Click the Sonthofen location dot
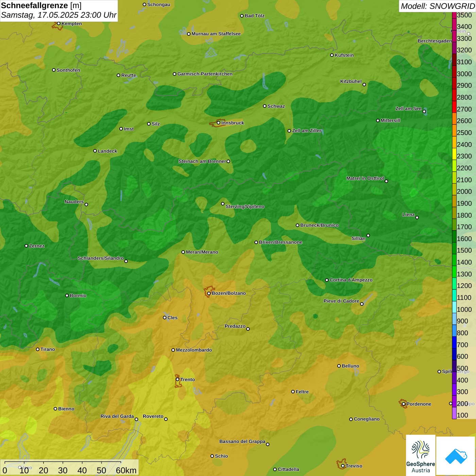Image resolution: width=476 pixels, height=476 pixels. click(54, 70)
